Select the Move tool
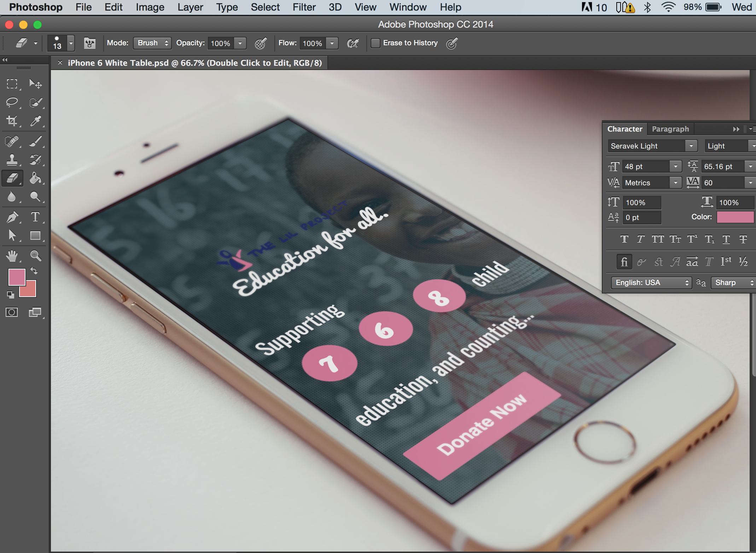Screen dimensions: 756x553 pos(35,84)
